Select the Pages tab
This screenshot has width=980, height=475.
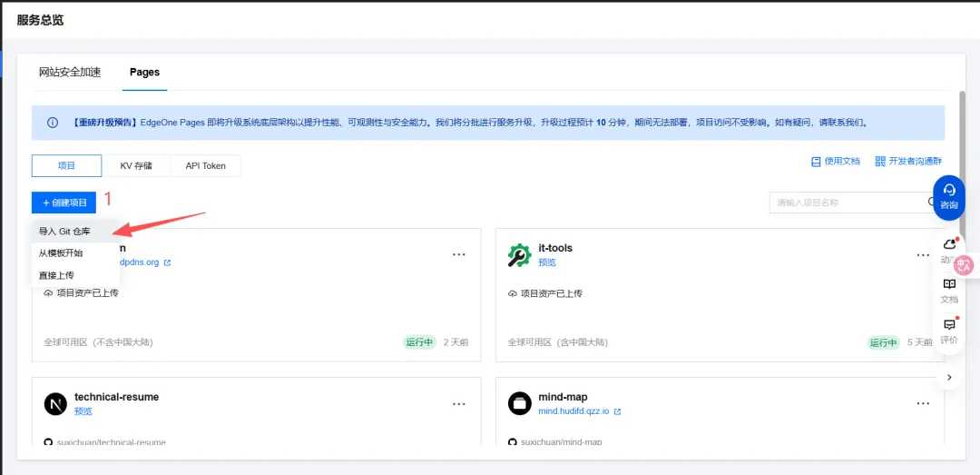[x=144, y=72]
